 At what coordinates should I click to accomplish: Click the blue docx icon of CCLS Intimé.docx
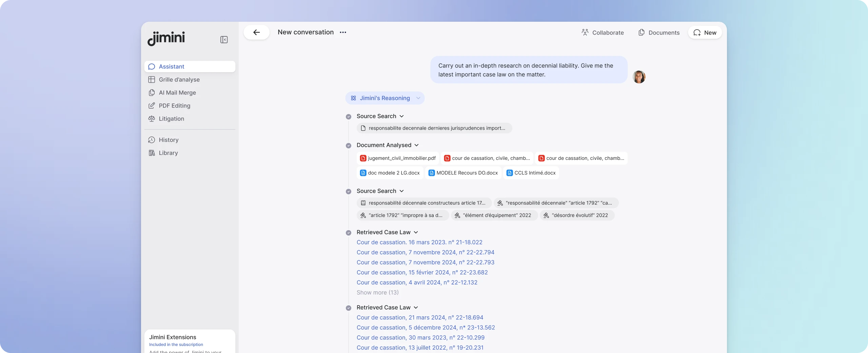510,173
